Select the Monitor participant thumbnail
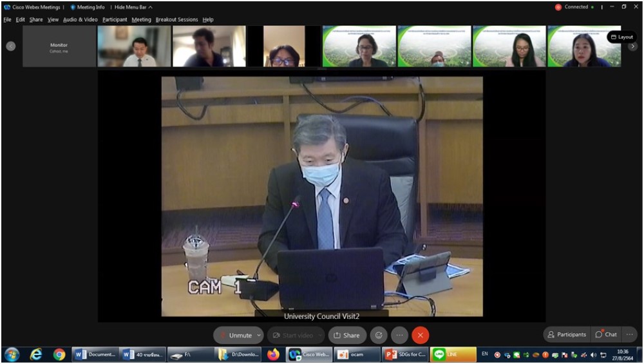The width and height of the screenshot is (644, 364). 59,46
